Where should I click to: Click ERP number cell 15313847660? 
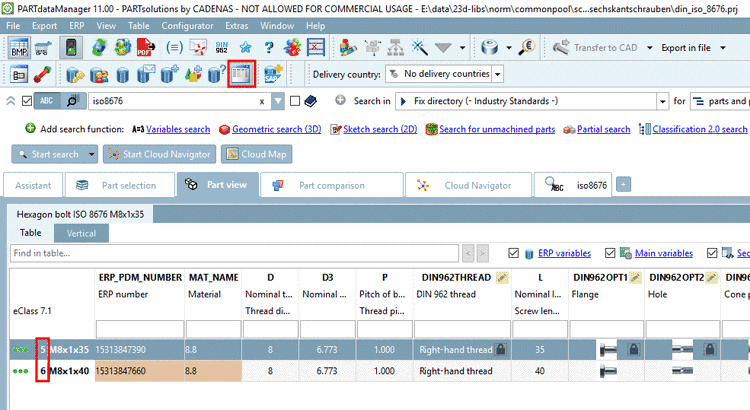(x=139, y=371)
